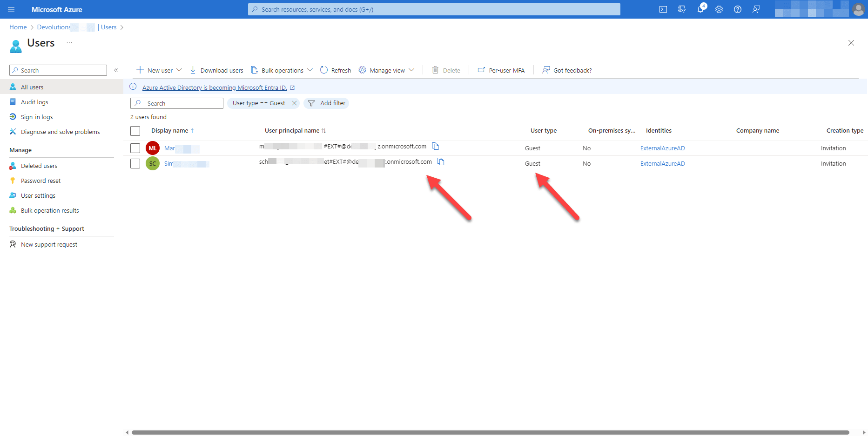The height and width of the screenshot is (436, 868).
Task: Open the portal settings gear
Action: 719,9
